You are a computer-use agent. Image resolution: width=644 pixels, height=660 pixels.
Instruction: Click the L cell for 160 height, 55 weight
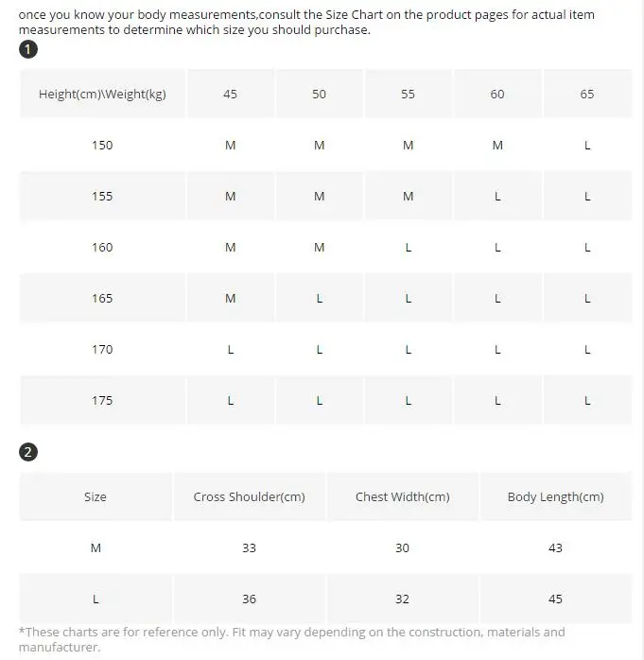tap(408, 247)
